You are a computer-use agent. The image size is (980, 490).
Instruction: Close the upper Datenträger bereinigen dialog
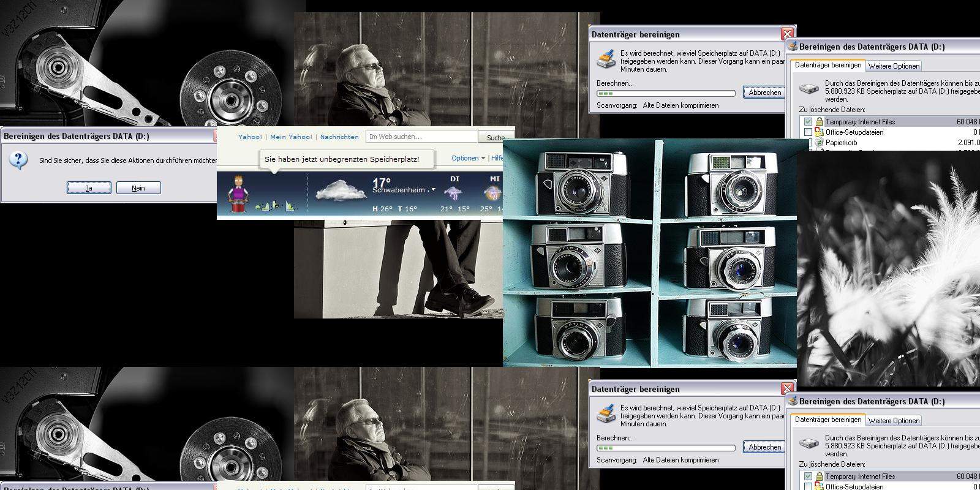[x=787, y=34]
